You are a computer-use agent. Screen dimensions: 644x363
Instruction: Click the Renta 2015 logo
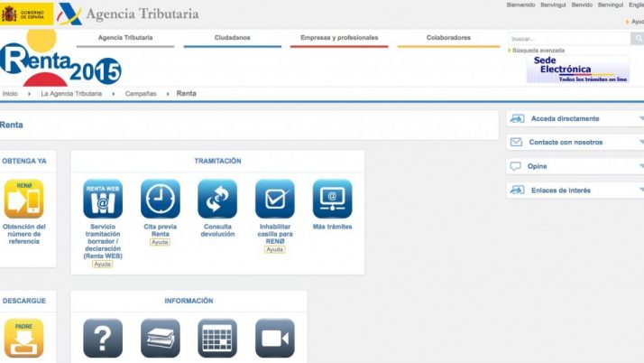coord(60,60)
